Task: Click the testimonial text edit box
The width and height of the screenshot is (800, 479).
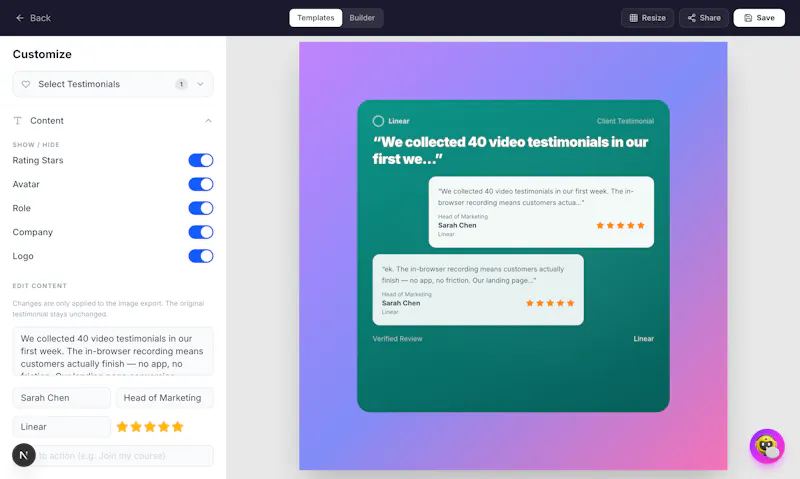Action: pyautogui.click(x=113, y=351)
